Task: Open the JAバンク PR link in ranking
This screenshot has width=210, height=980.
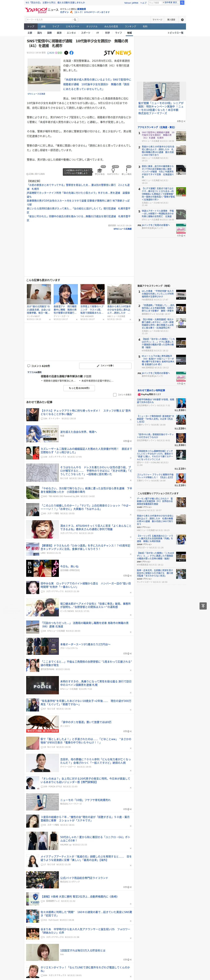Action: [156, 225]
